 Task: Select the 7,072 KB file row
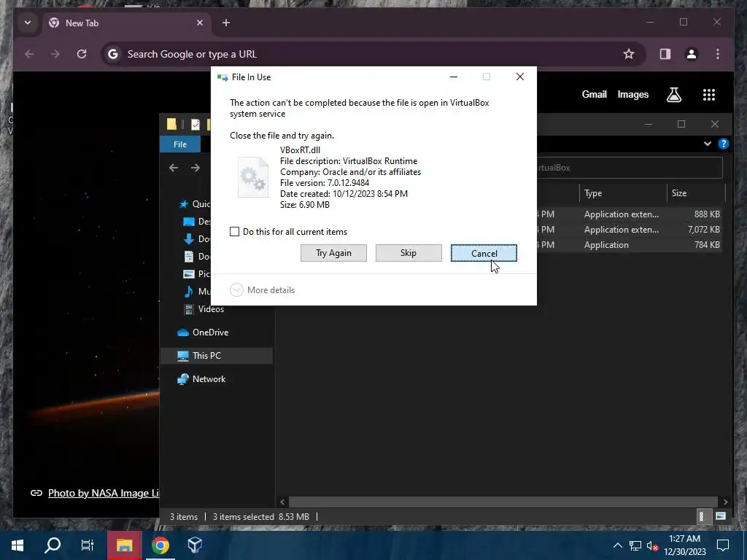629,230
